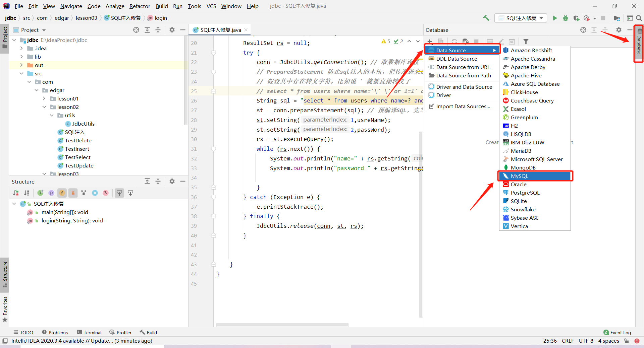Click UTF-8 encoding in status bar
Screen dimensions: 644x348
[586, 341]
